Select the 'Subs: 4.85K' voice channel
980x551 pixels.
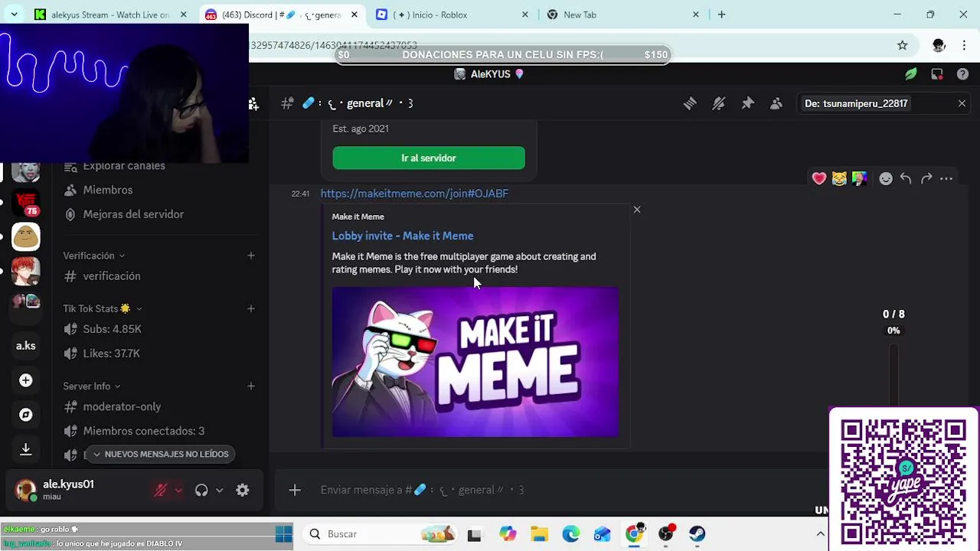point(112,329)
